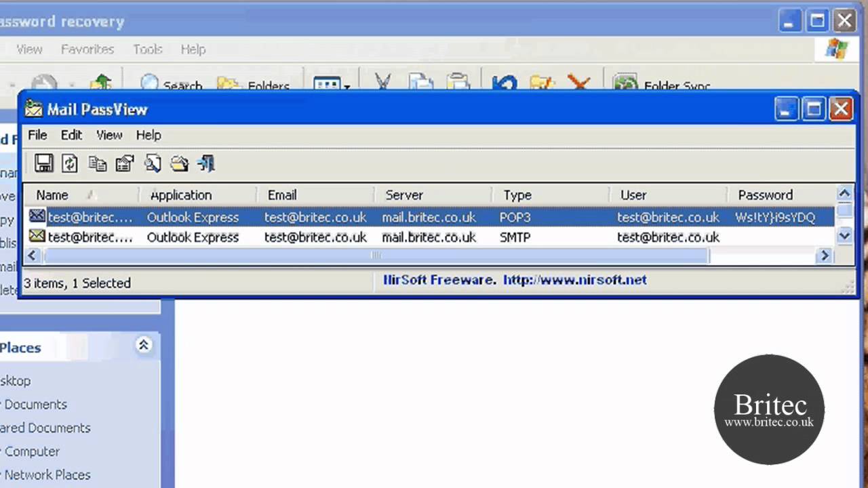Click the '3 items, 1 Selected' status text
Image resolution: width=868 pixels, height=488 pixels.
click(x=77, y=283)
